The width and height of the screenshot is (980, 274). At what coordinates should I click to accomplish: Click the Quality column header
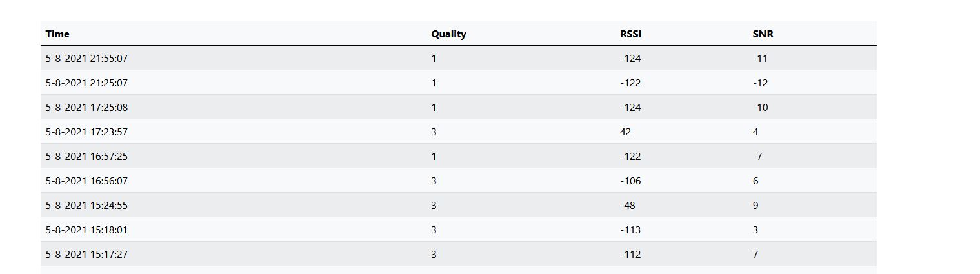(x=448, y=34)
